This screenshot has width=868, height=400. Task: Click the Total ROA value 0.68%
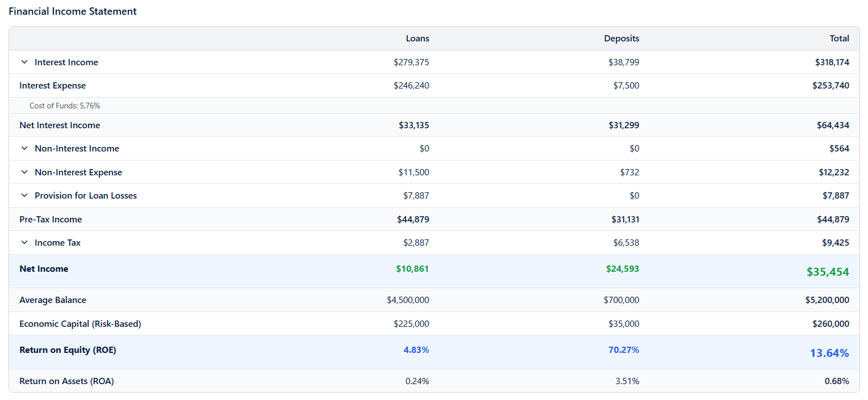(837, 381)
